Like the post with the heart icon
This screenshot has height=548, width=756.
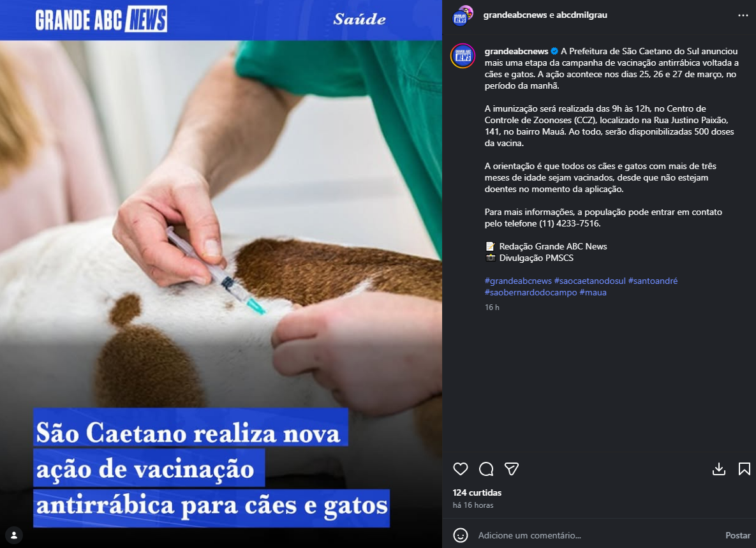461,469
